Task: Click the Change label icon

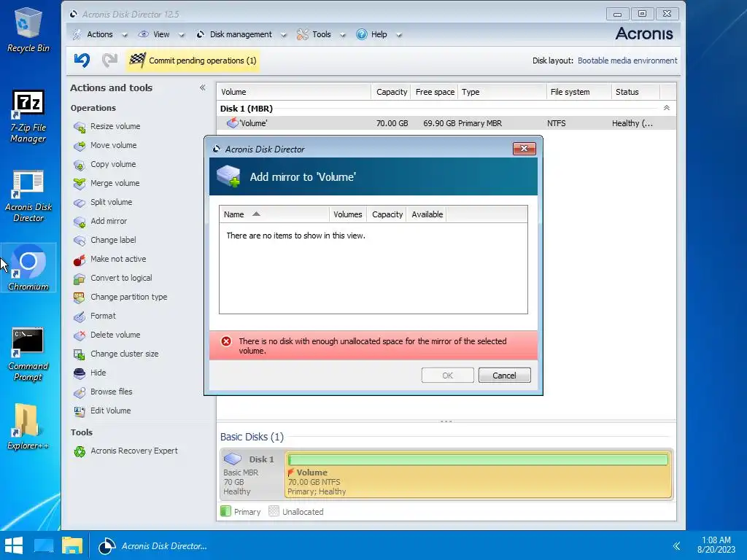Action: (79, 241)
